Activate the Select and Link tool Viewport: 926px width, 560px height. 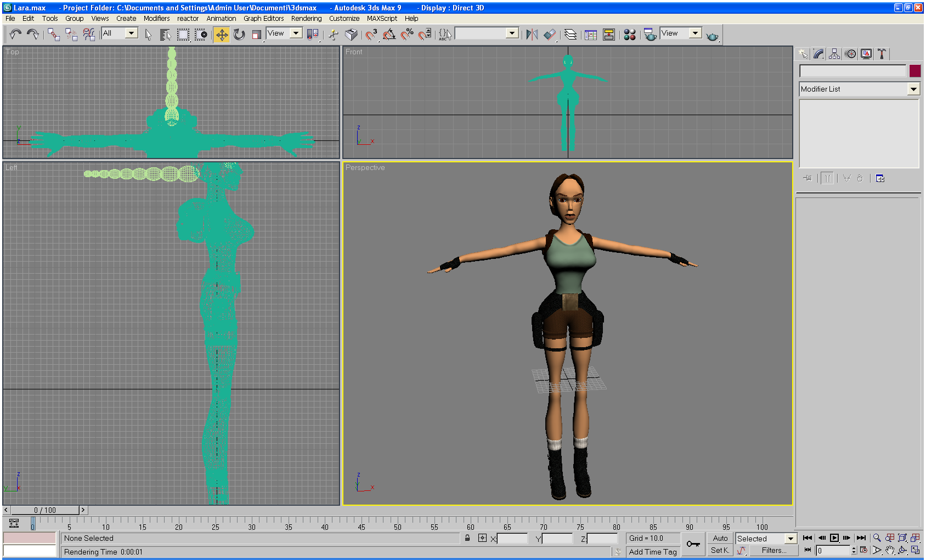54,35
